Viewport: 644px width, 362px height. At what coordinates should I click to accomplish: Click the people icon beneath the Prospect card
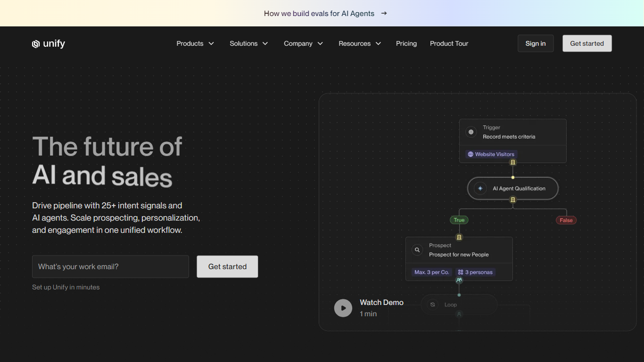[x=459, y=280]
